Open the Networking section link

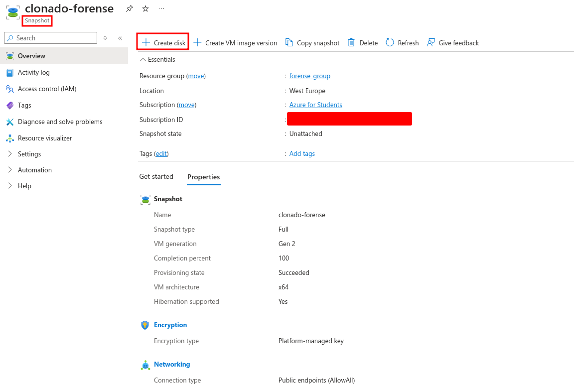[172, 365]
